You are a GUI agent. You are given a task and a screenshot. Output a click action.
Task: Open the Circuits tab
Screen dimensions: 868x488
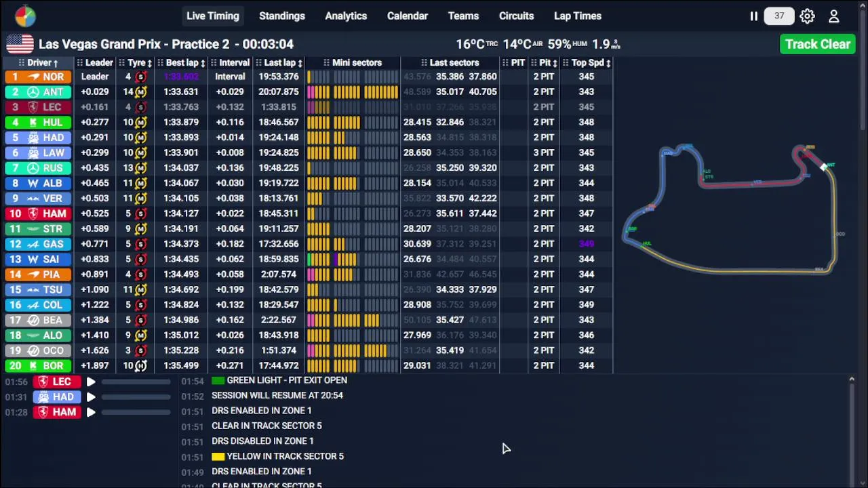pyautogui.click(x=517, y=16)
